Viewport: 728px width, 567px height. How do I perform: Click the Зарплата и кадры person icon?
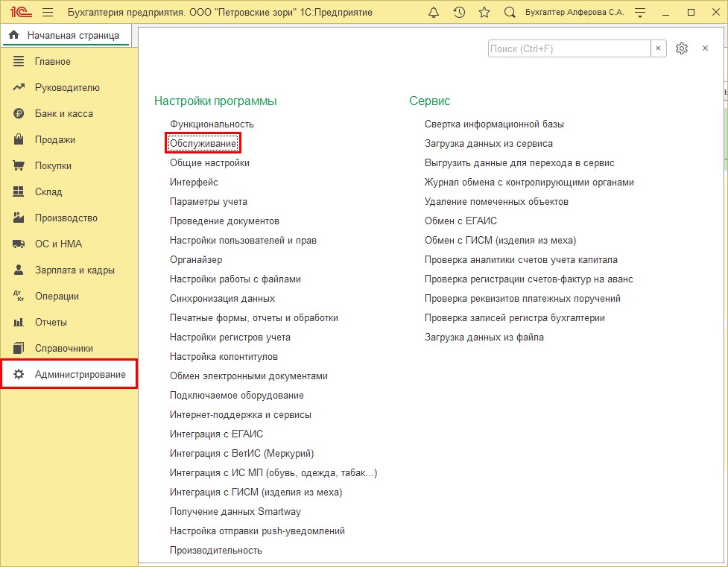coord(19,270)
